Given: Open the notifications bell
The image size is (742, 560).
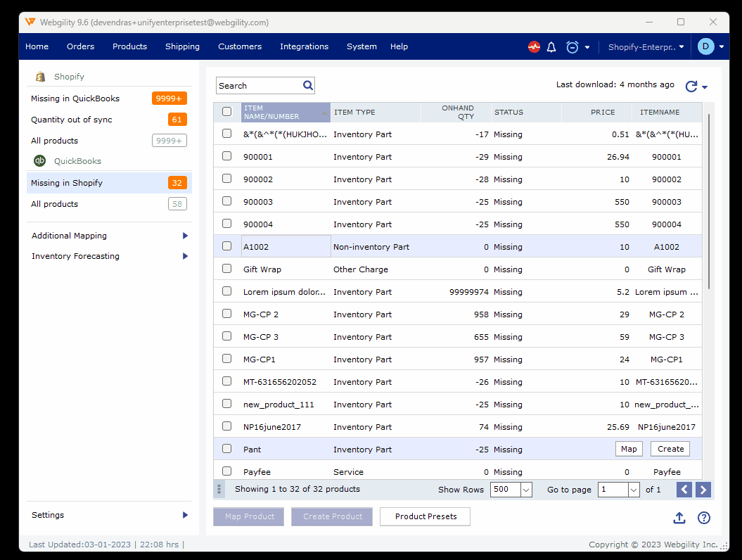Looking at the screenshot, I should coord(551,47).
